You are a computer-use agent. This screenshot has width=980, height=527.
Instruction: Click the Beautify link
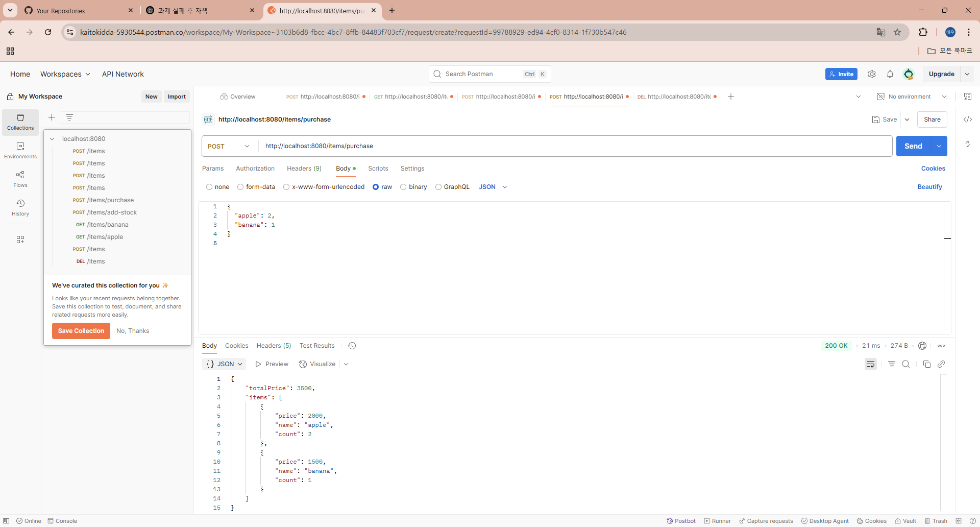(x=930, y=187)
